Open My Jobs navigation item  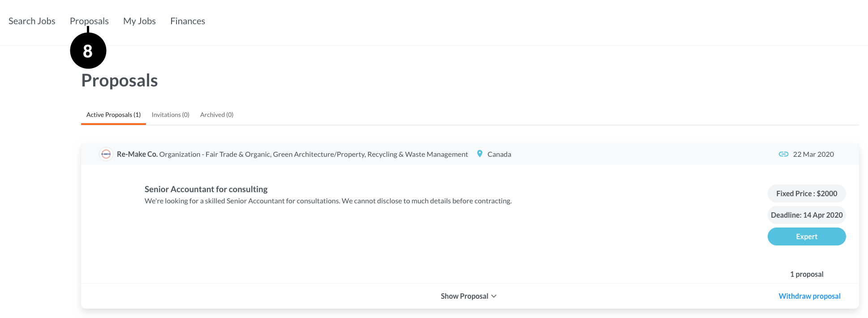point(139,21)
